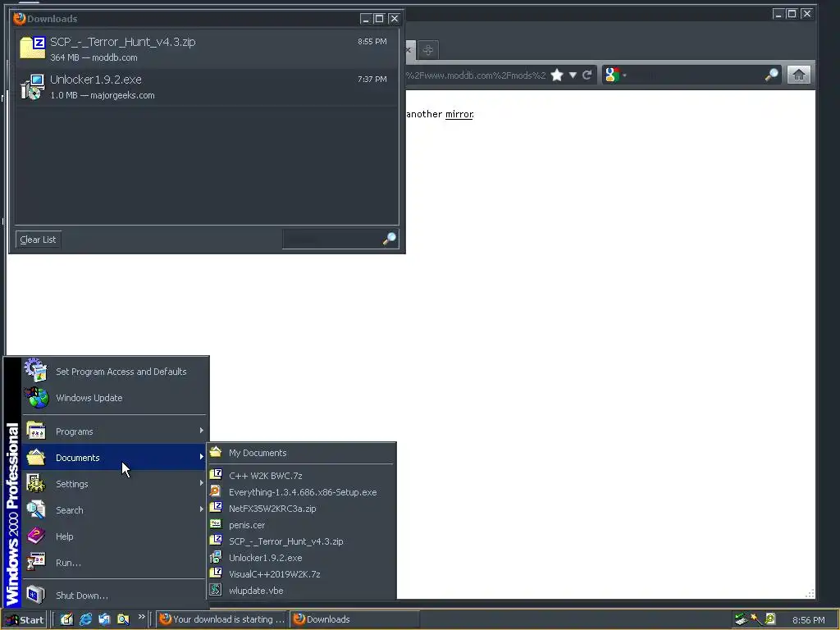Click the VisualC++2019W2K.7z archive icon
The width and height of the screenshot is (840, 630).
[216, 573]
